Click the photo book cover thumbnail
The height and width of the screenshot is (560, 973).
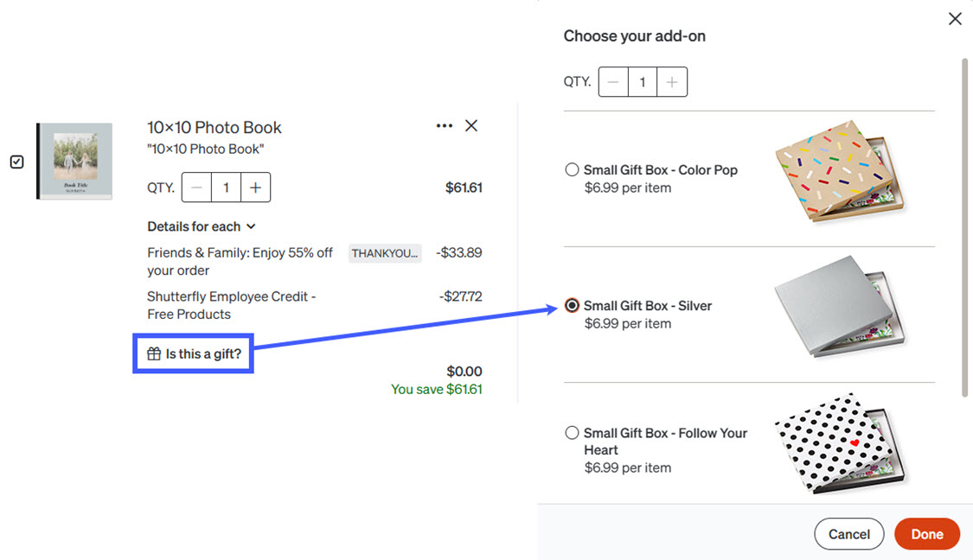click(x=74, y=161)
